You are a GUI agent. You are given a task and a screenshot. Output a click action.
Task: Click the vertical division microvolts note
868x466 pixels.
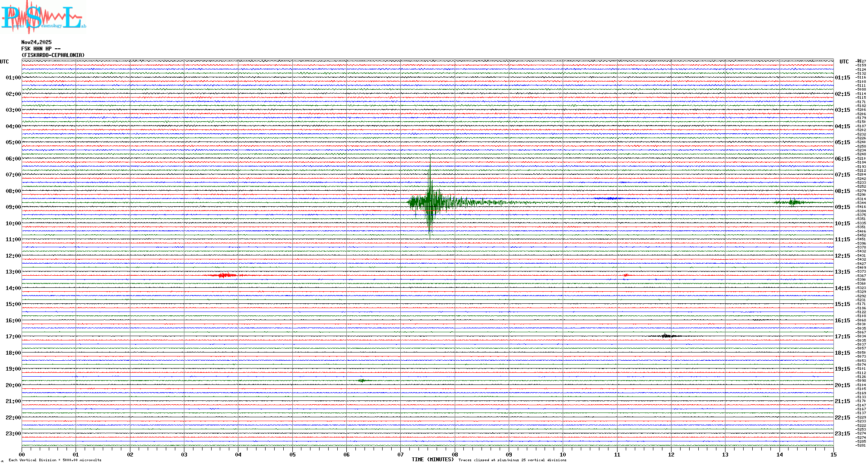55,460
